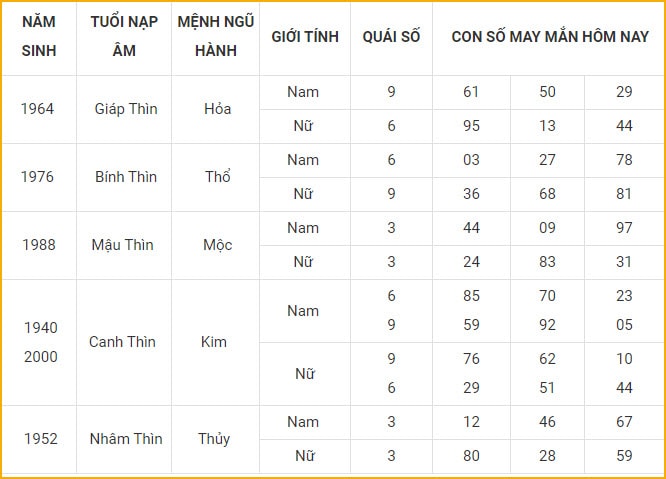This screenshot has width=666, height=479.
Task: Select the Nhâm Thìn cell
Action: point(126,439)
